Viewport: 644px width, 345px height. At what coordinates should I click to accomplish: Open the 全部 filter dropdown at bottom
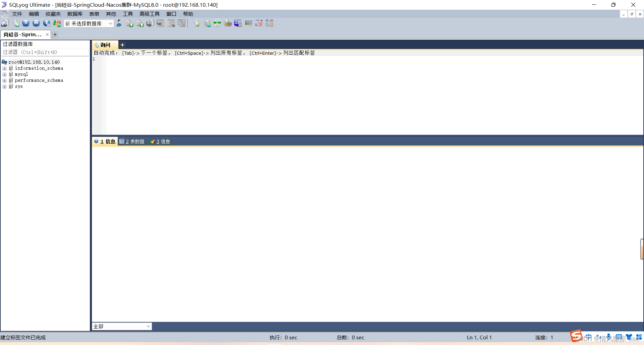pyautogui.click(x=122, y=326)
